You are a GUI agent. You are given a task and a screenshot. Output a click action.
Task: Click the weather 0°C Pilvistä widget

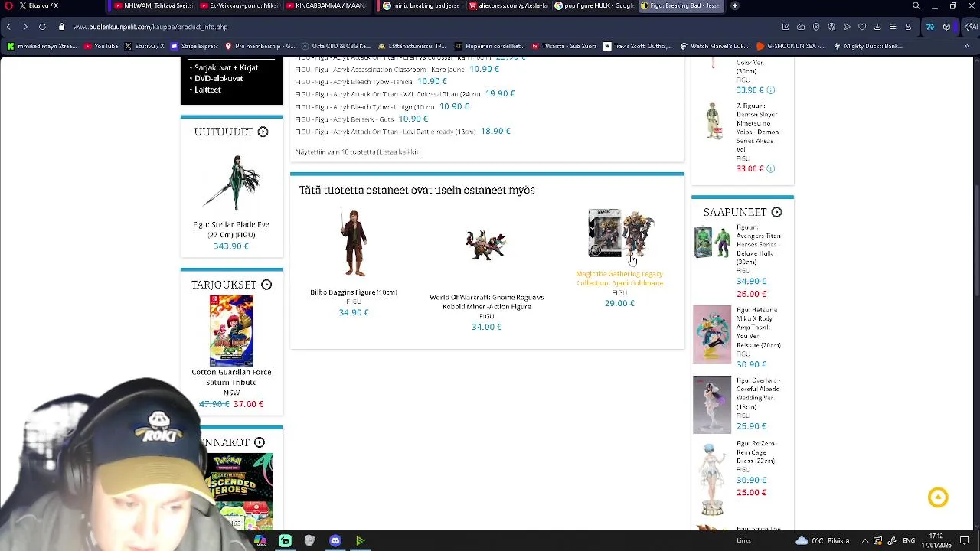[822, 541]
